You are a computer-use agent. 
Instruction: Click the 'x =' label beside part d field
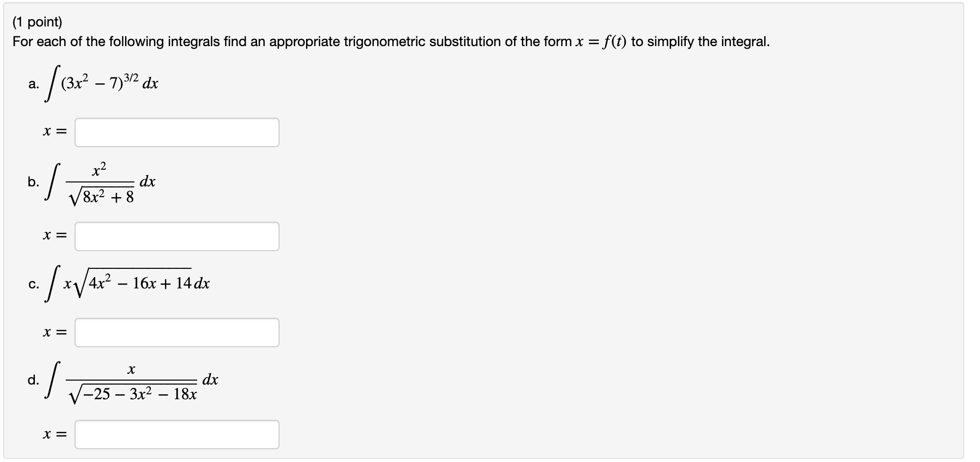pos(54,435)
